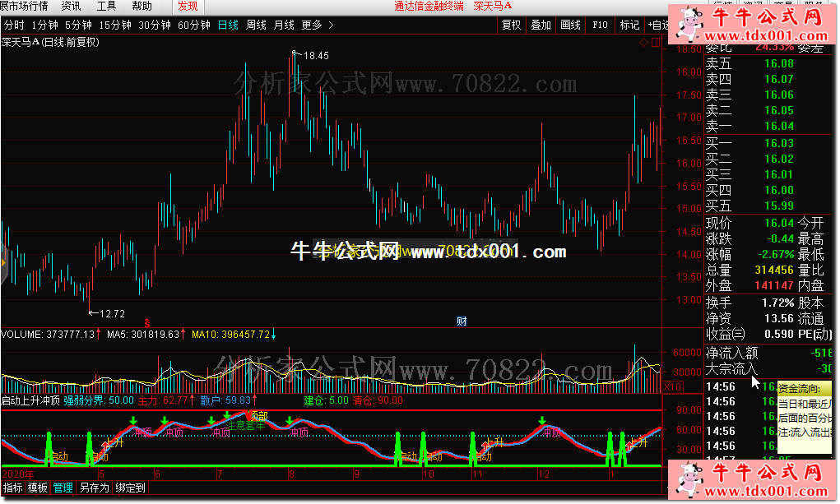Click the 深天马A title bar stock name
The width and height of the screenshot is (840, 504).
point(493,6)
